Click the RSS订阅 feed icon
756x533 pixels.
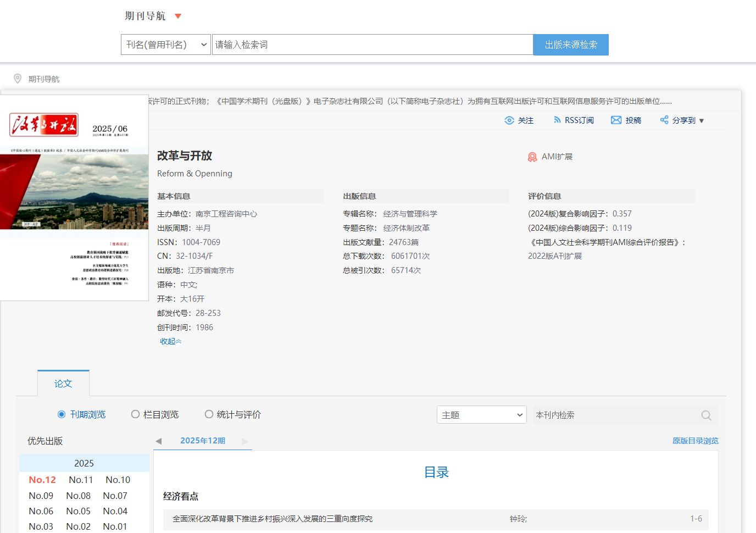click(557, 120)
